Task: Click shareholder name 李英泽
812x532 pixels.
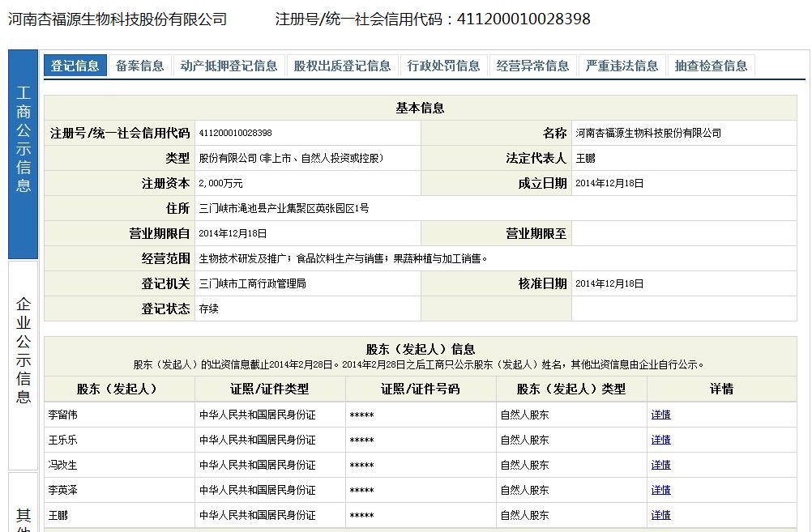Action: pyautogui.click(x=62, y=490)
